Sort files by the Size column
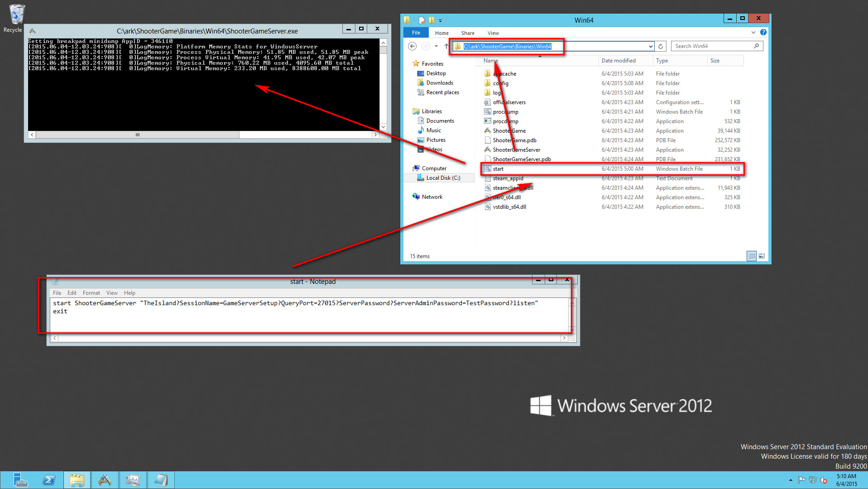This screenshot has height=489, width=868. pyautogui.click(x=725, y=61)
